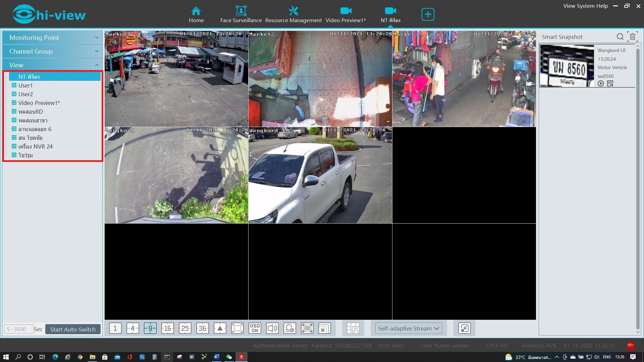The width and height of the screenshot is (644, 362).
Task: Clear Smart Snapshot list with trash icon
Action: click(x=632, y=37)
